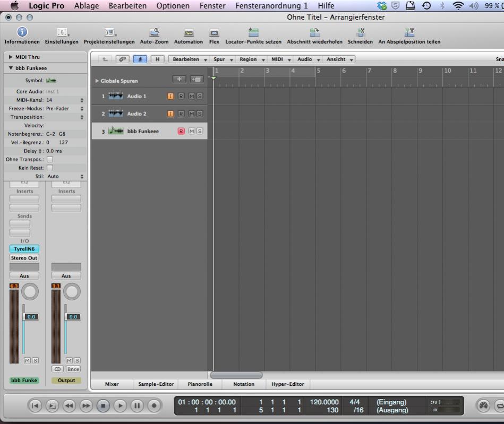Click the pause transport button

(137, 405)
